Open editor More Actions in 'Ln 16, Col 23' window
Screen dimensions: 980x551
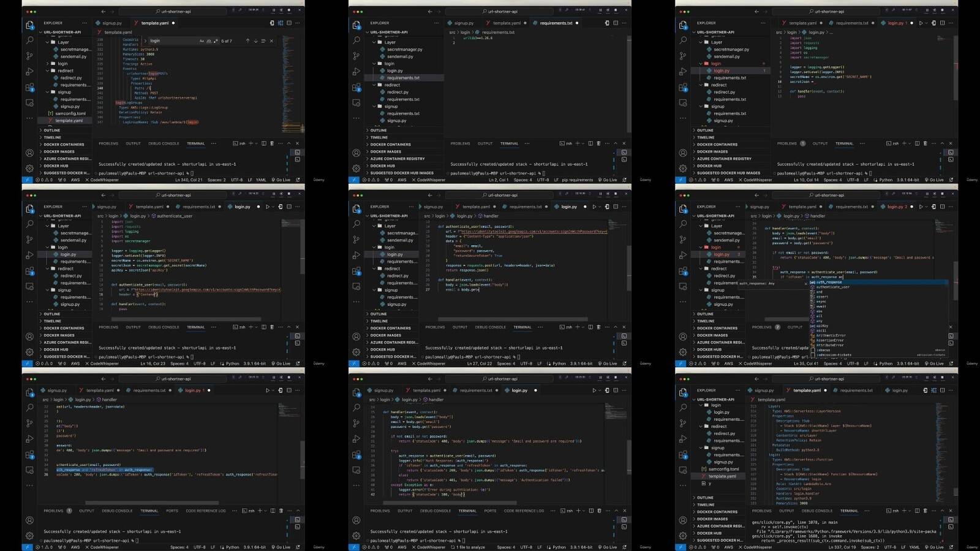coord(297,207)
